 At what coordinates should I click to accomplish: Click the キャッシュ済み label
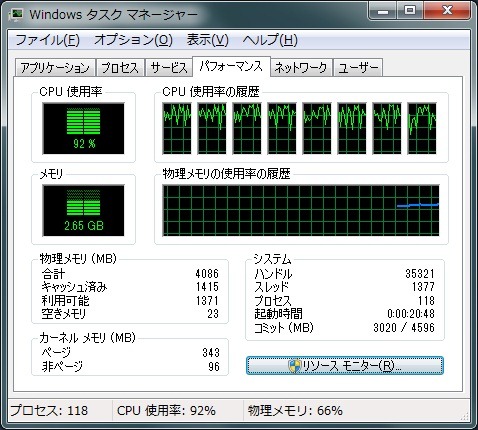[74, 287]
